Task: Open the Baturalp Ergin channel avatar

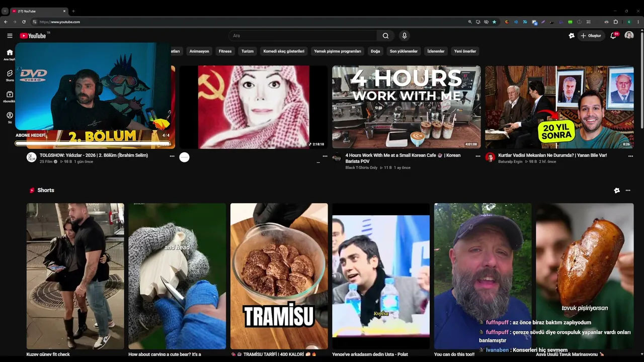Action: pyautogui.click(x=490, y=157)
